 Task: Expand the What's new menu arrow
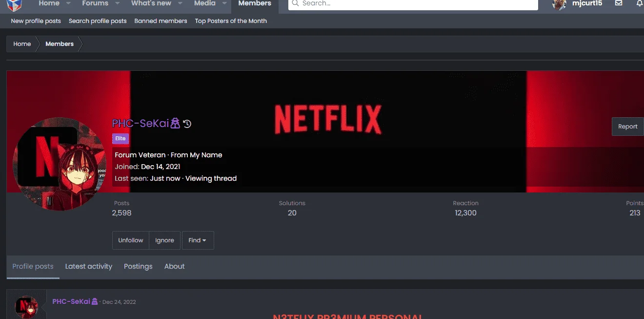pyautogui.click(x=181, y=3)
